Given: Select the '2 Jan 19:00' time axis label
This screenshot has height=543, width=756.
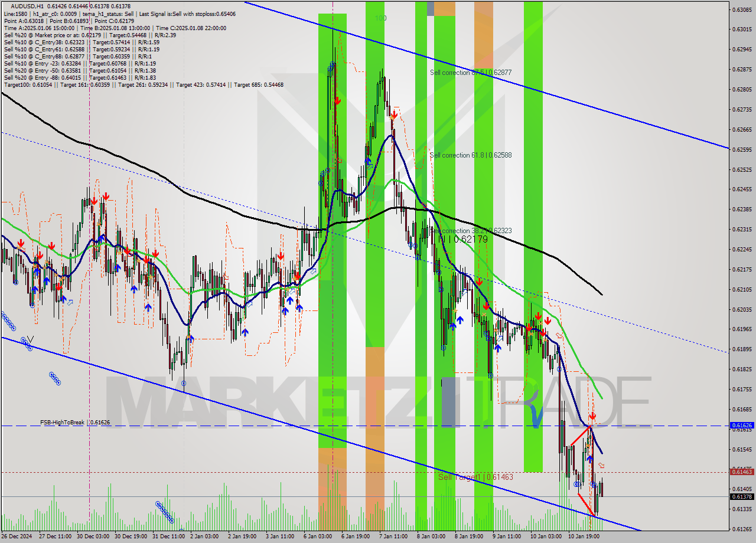Looking at the screenshot, I should (x=243, y=537).
